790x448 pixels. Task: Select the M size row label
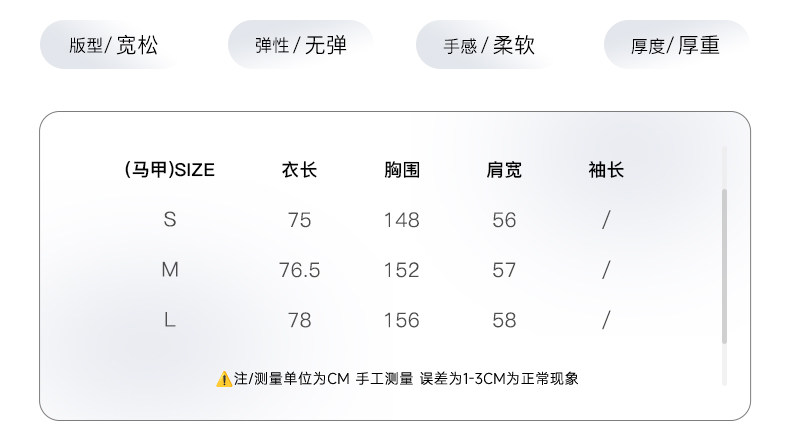pos(169,270)
